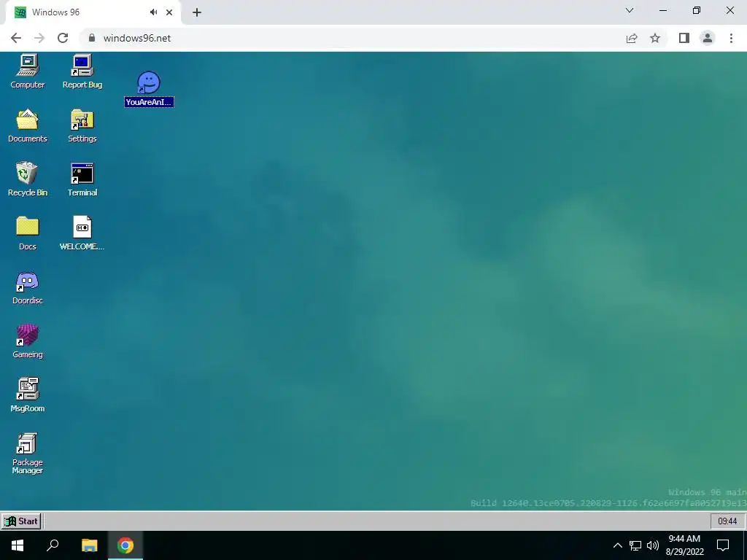Switch to the Windows 96 tab
Image resolution: width=747 pixels, height=560 pixels.
[93, 12]
